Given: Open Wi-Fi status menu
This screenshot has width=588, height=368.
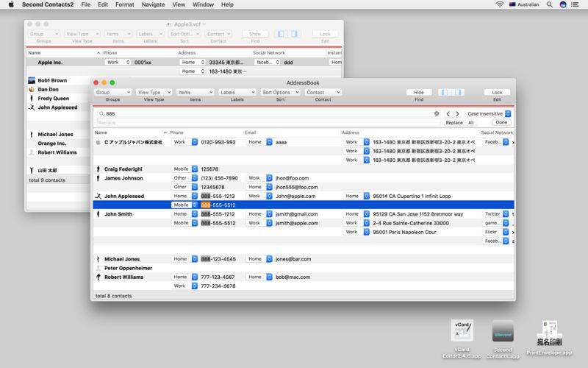Looking at the screenshot, I should click(500, 4).
